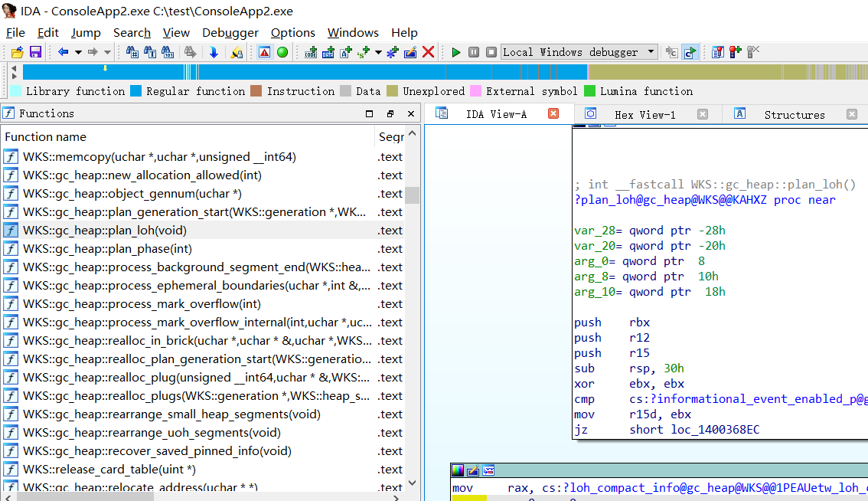Toggle the highlighted tracing button right of debugger box
This screenshot has height=501, width=868.
[690, 52]
